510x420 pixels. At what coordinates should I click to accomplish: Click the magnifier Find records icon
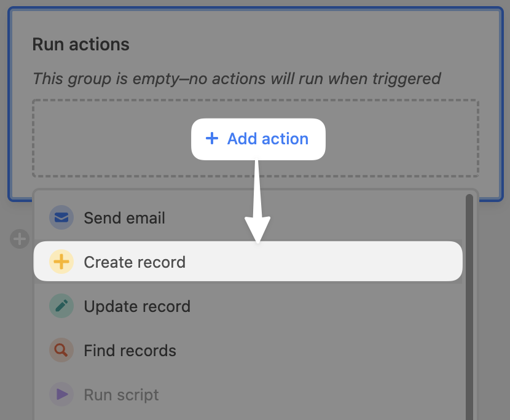tap(61, 350)
